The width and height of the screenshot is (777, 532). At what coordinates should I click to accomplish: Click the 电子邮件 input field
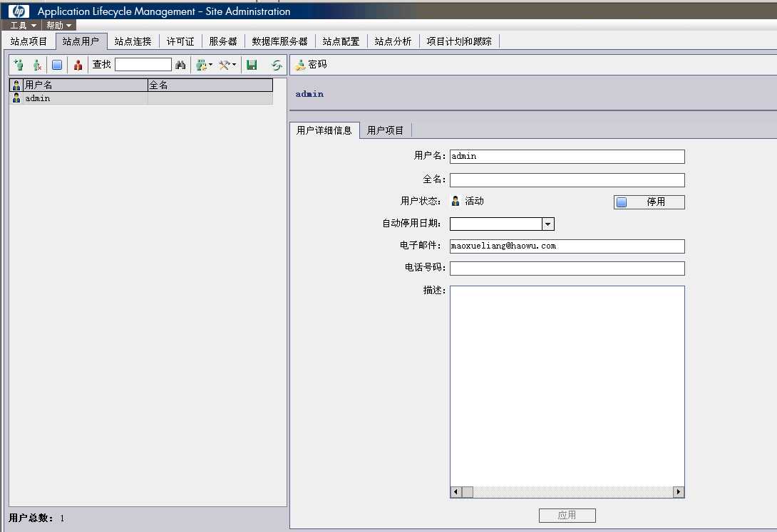pos(567,246)
